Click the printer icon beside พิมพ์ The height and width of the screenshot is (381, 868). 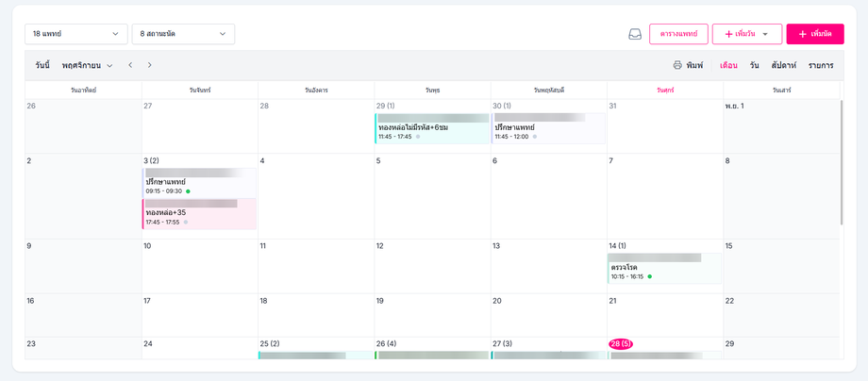click(677, 65)
